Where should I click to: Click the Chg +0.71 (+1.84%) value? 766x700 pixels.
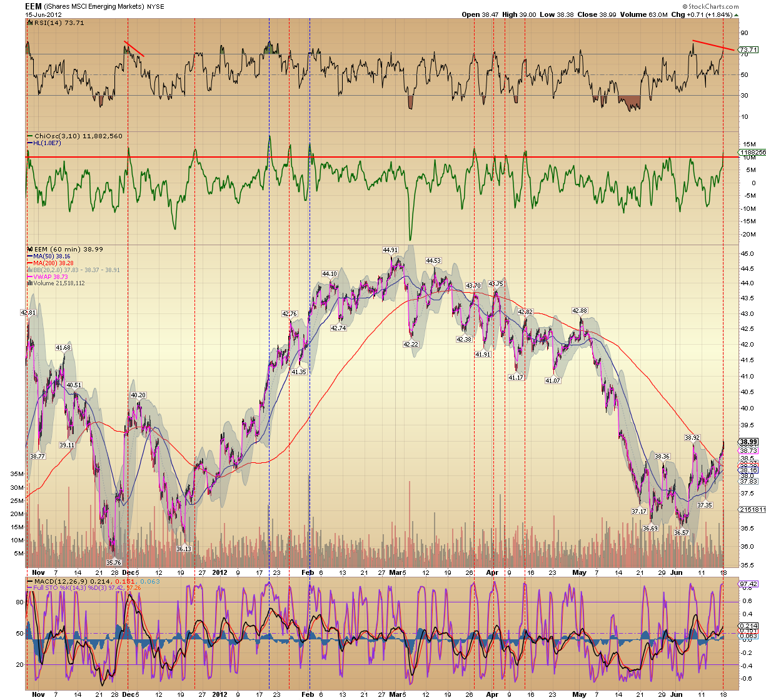point(704,14)
